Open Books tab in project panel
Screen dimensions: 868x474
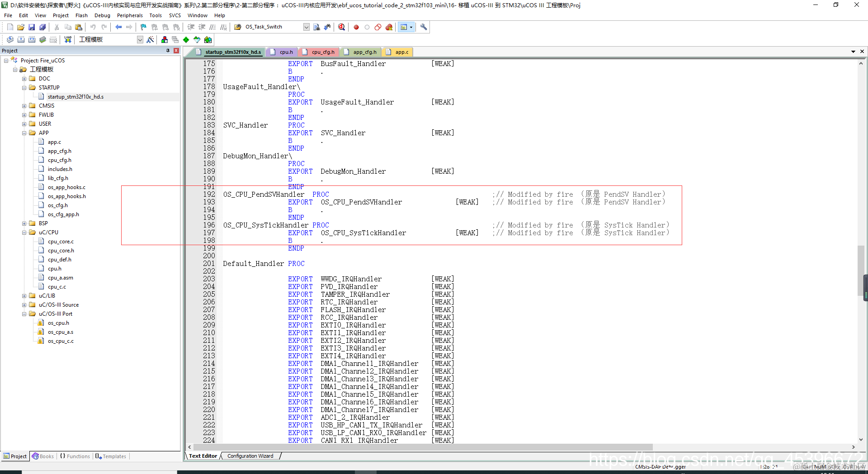tap(43, 456)
